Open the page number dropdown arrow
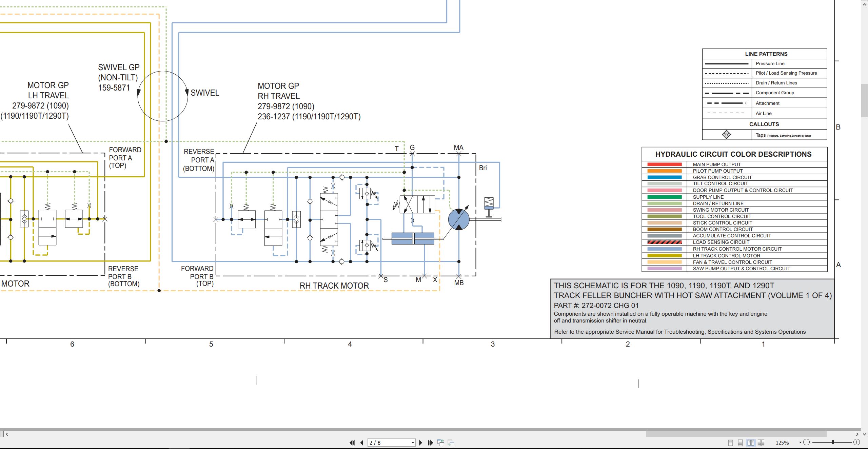Viewport: 868px width, 449px height. pos(413,443)
